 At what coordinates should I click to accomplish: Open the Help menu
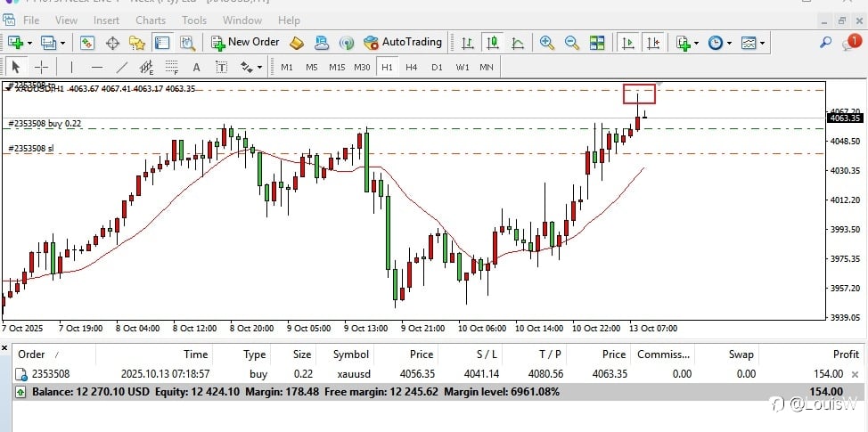click(289, 20)
